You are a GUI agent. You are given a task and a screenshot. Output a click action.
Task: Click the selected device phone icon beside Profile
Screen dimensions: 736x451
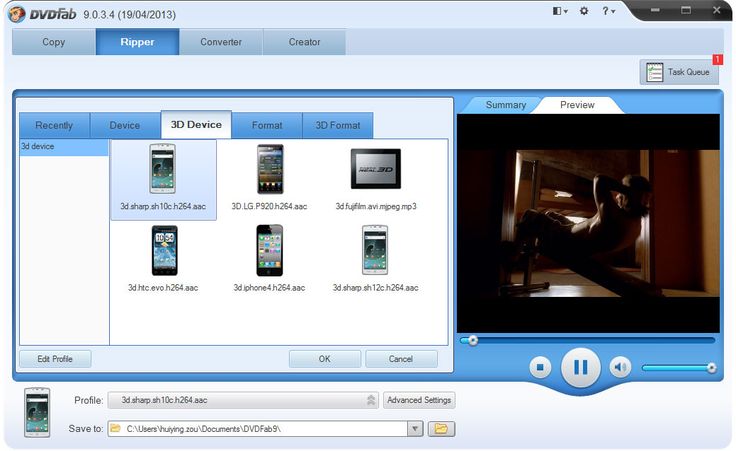37,413
